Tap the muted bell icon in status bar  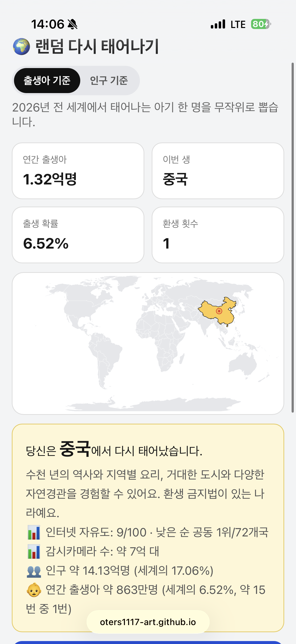coord(72,25)
